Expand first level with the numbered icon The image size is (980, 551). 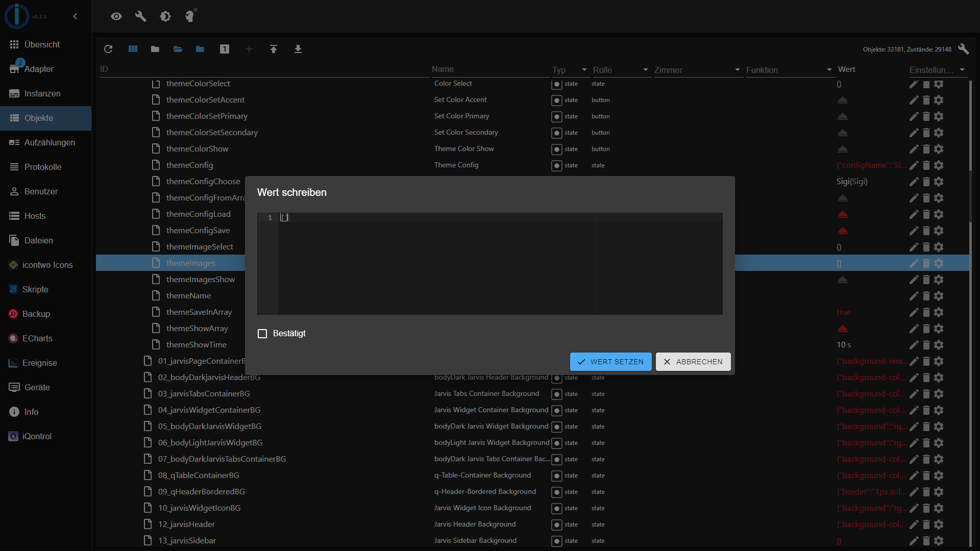point(225,49)
